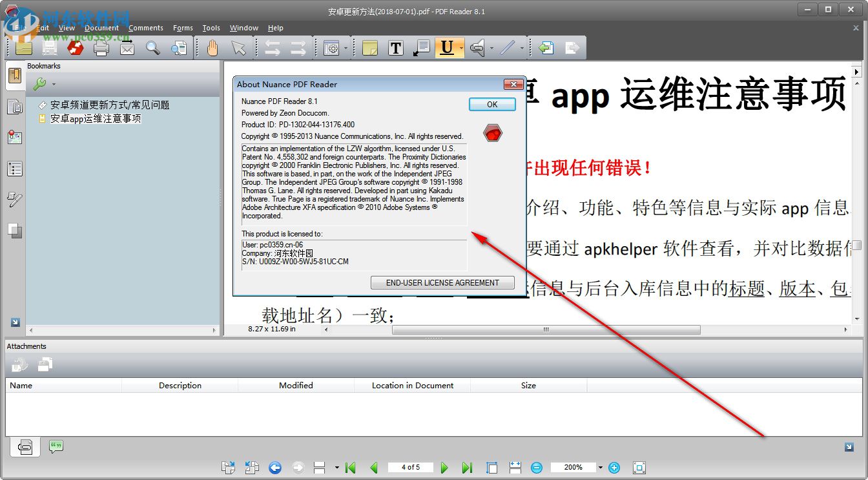The image size is (868, 480).
Task: Jump to the last page
Action: pyautogui.click(x=468, y=467)
